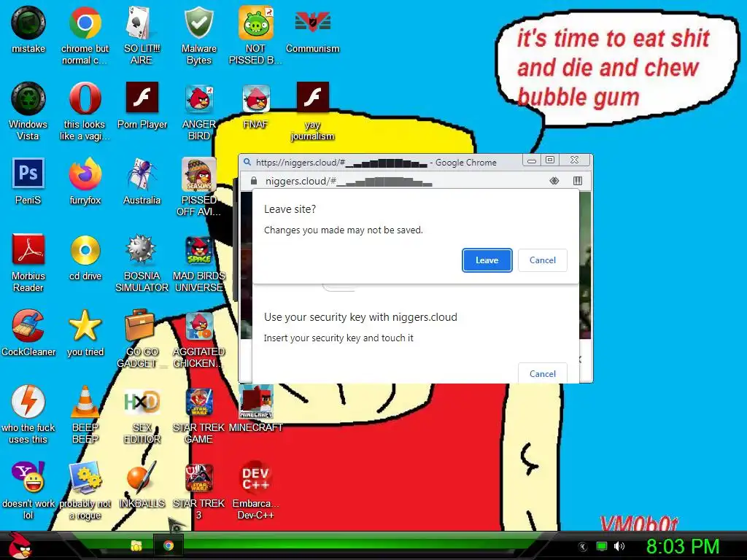Cancel the 'Leave site?' dialog
The width and height of the screenshot is (747, 560).
coord(543,260)
